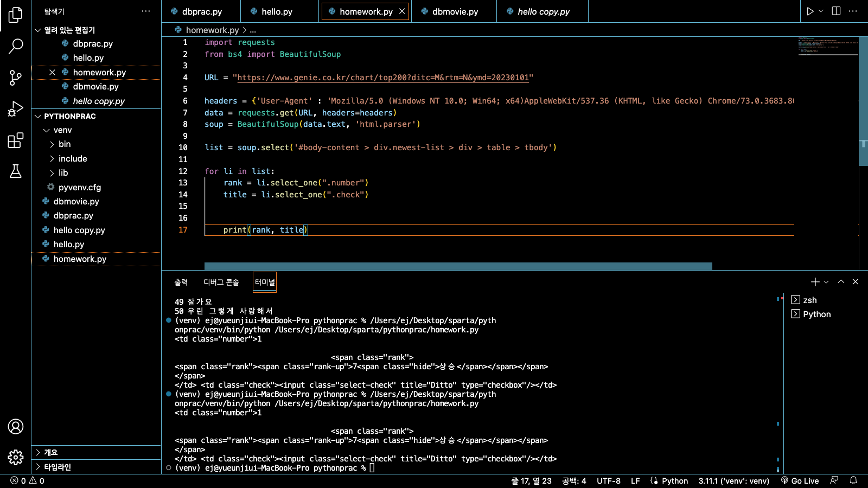Click homework.py in the breadcrumb
Viewport: 868px width, 488px height.
[x=212, y=30]
